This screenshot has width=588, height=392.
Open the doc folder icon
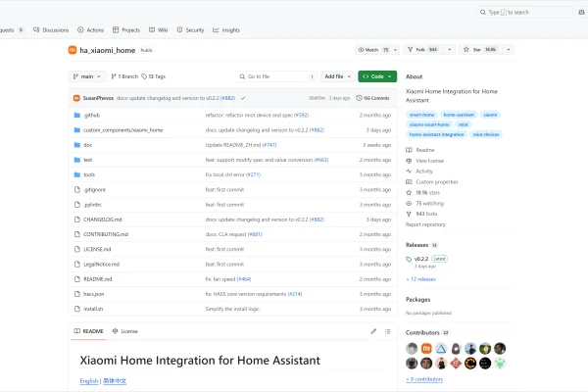(77, 145)
